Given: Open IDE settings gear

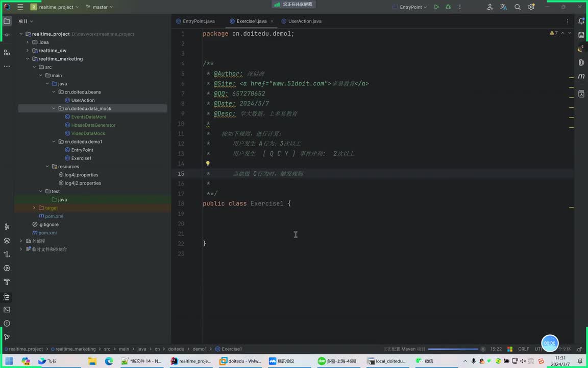Looking at the screenshot, I should 531,7.
